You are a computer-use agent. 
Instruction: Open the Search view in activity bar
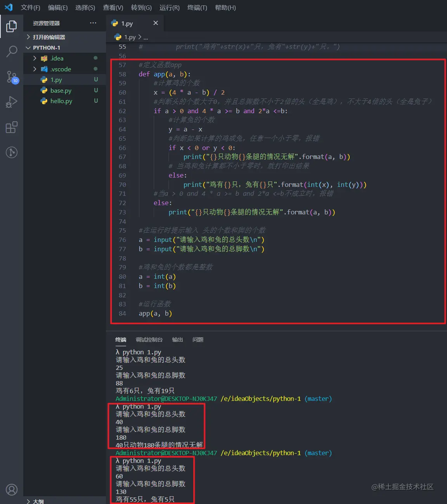[12, 51]
